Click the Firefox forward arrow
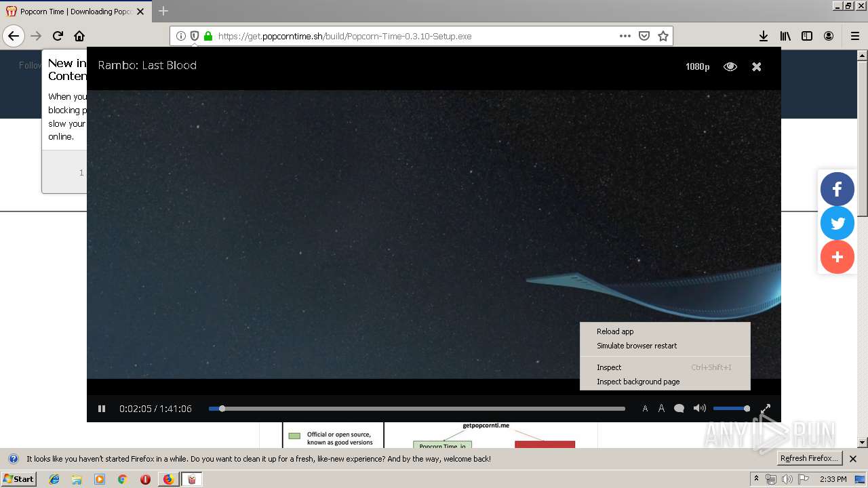Viewport: 868px width, 488px height. [36, 36]
